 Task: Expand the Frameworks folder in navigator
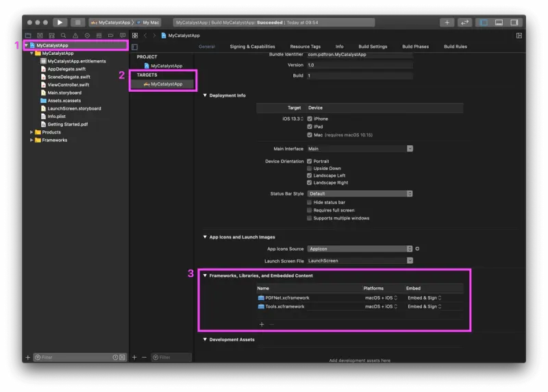click(32, 140)
